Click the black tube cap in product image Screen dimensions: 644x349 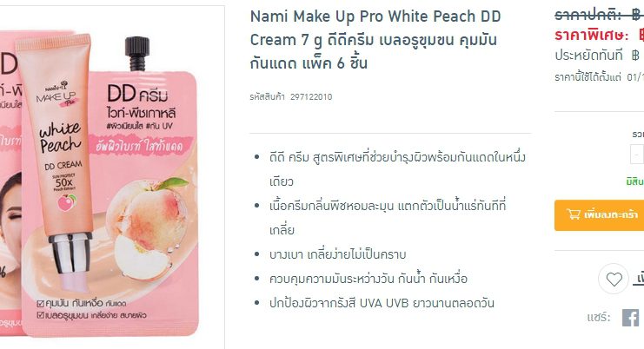click(137, 53)
